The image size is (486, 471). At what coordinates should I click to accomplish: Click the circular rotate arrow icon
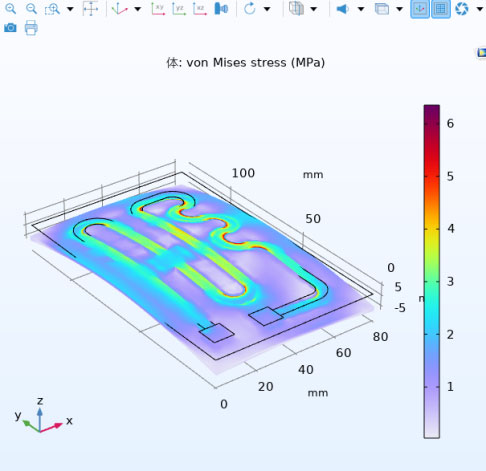click(250, 9)
